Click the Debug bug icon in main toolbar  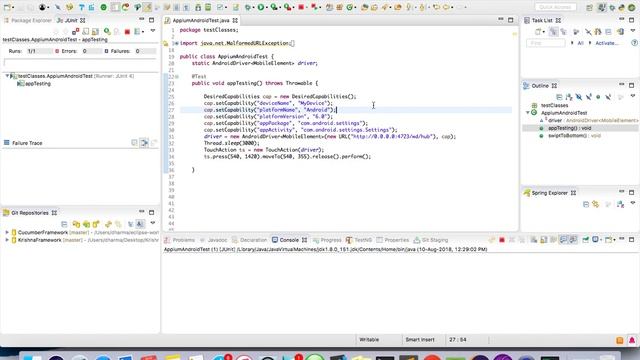point(248,7)
